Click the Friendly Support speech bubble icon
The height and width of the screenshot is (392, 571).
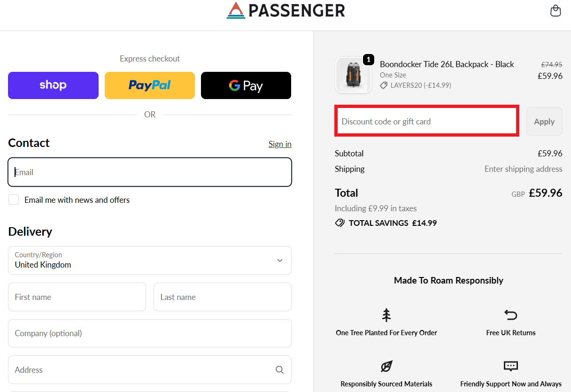[x=510, y=366]
